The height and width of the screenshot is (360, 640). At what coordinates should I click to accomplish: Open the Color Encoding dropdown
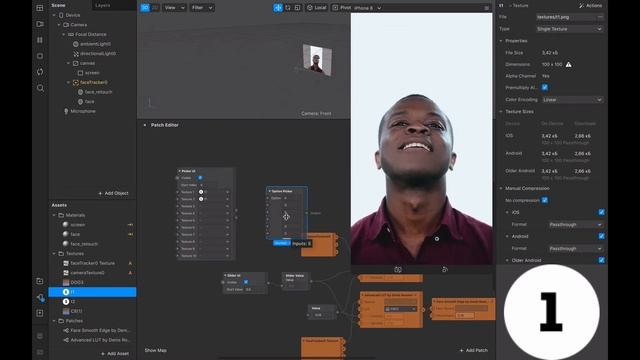click(x=572, y=100)
